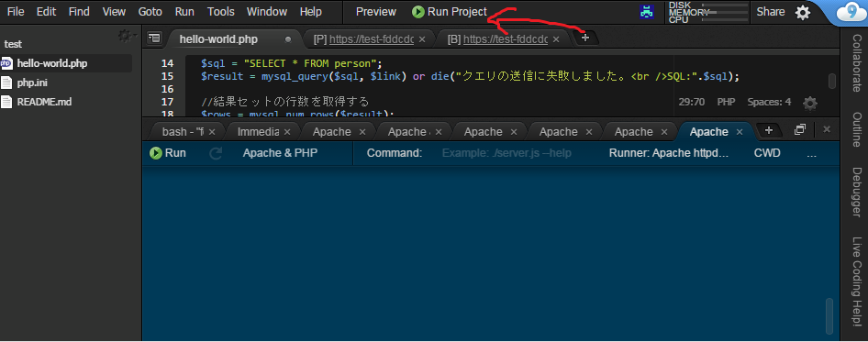Close the bash terminal tab

[x=211, y=132]
